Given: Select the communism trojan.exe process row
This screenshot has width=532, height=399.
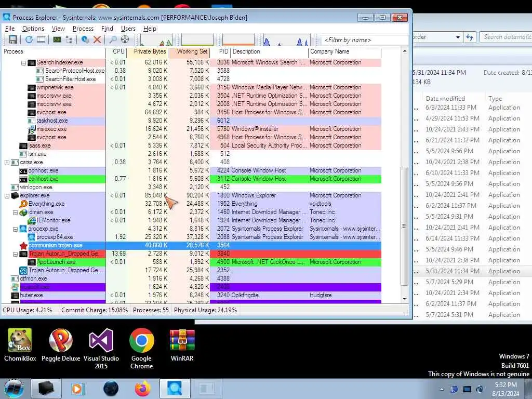Looking at the screenshot, I should pyautogui.click(x=192, y=245).
